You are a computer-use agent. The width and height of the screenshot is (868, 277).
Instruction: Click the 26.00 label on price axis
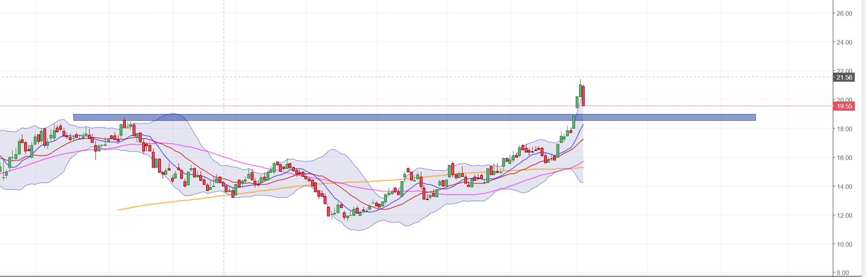tap(844, 14)
